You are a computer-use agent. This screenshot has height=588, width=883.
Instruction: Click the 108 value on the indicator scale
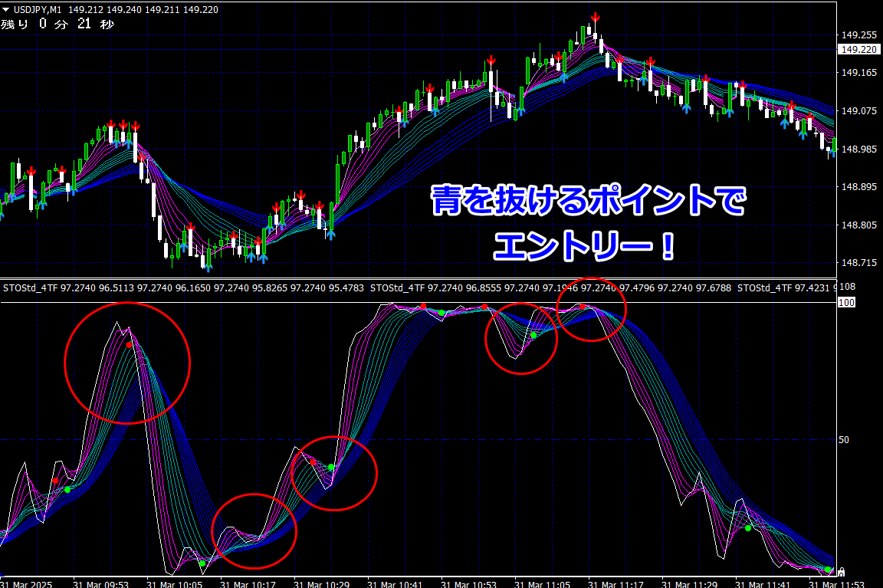(848, 287)
